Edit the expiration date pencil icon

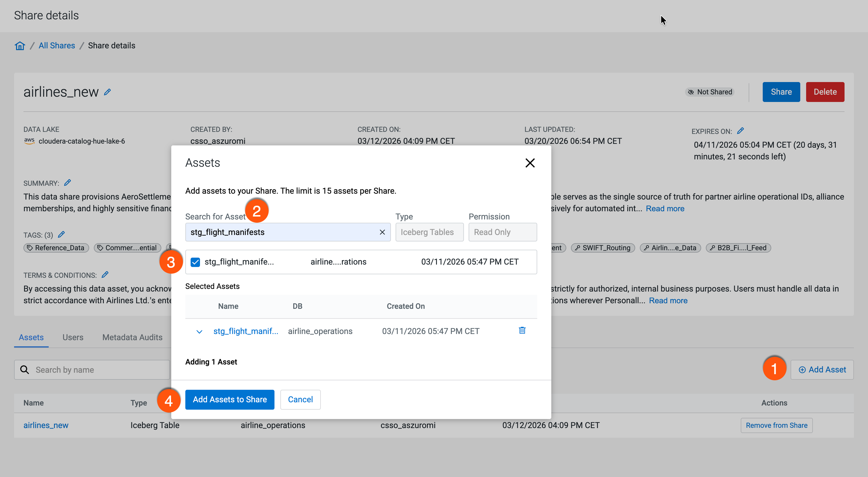pos(740,131)
